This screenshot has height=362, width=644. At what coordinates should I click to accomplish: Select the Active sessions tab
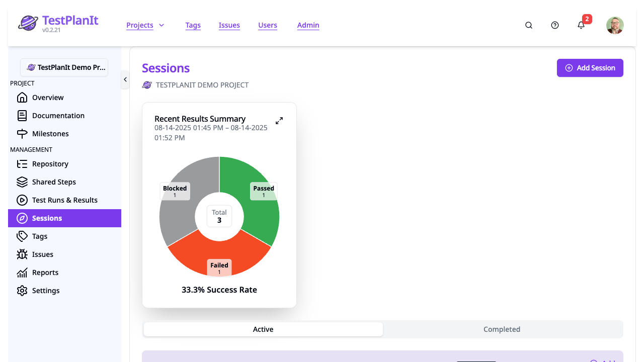[x=263, y=329]
